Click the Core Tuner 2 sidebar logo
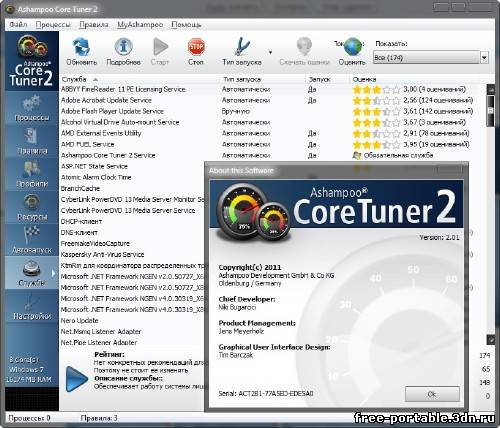Viewport: 500px width, 428px height. point(32,61)
